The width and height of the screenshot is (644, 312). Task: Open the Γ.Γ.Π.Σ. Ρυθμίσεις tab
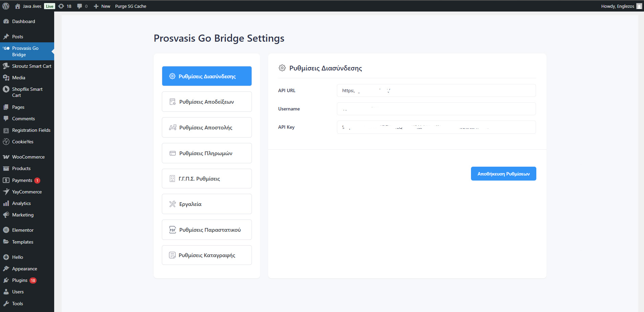click(x=207, y=179)
